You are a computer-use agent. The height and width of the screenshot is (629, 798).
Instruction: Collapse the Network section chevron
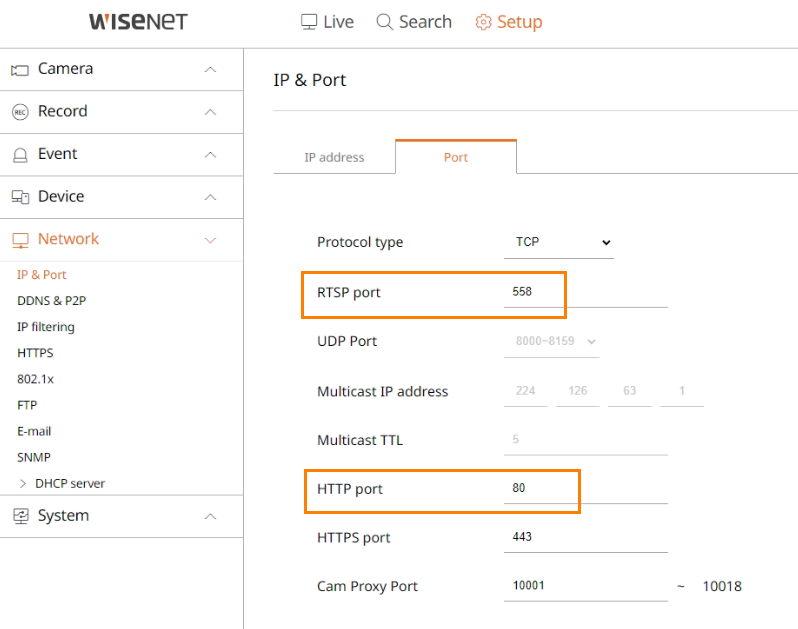pos(210,240)
